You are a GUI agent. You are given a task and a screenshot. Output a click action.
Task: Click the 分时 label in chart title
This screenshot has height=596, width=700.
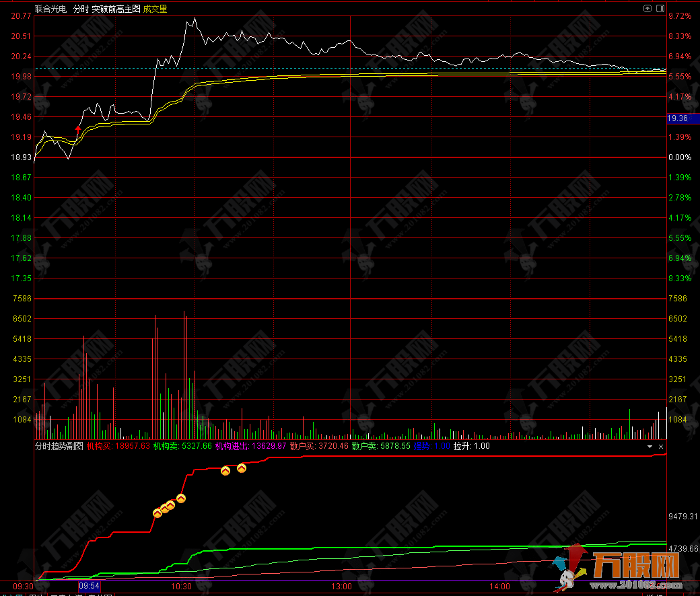[81, 9]
